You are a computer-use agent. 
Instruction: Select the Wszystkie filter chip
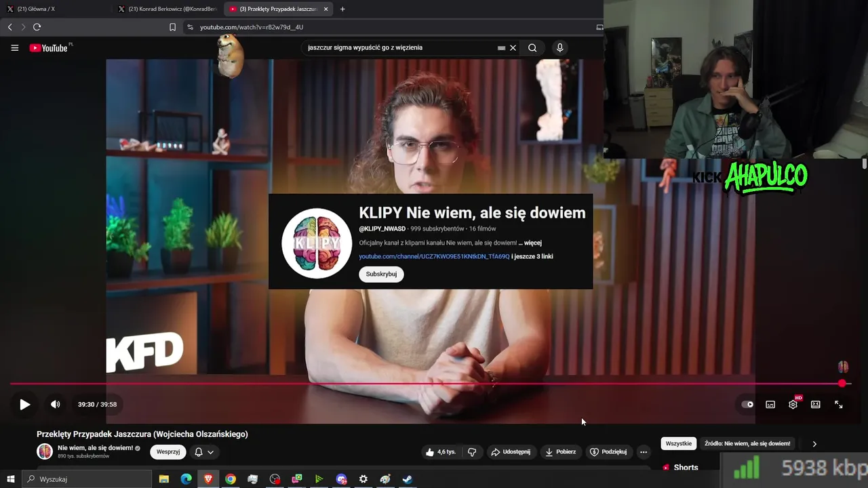coord(679,443)
